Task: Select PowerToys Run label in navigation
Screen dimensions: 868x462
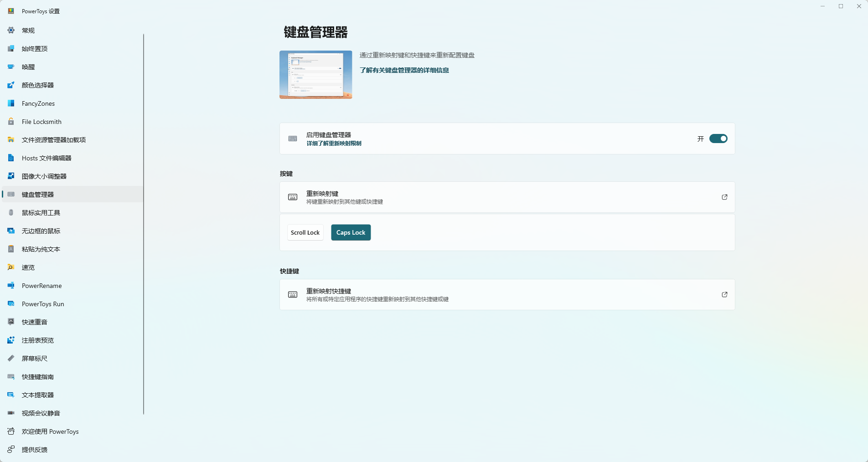Action: click(43, 304)
